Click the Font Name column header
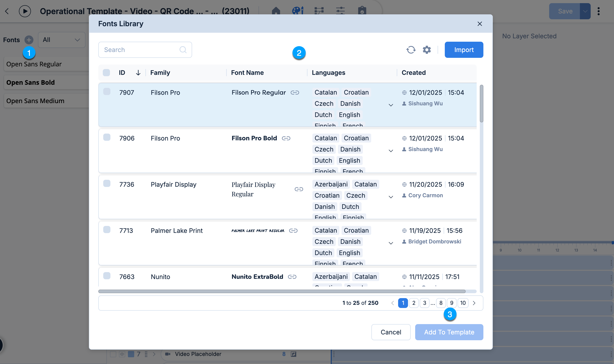This screenshot has height=364, width=614. coord(247,73)
